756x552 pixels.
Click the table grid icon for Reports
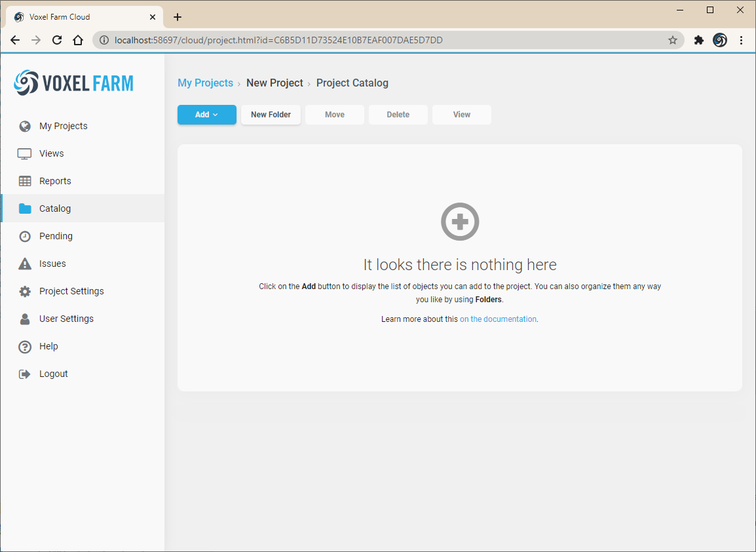[25, 181]
